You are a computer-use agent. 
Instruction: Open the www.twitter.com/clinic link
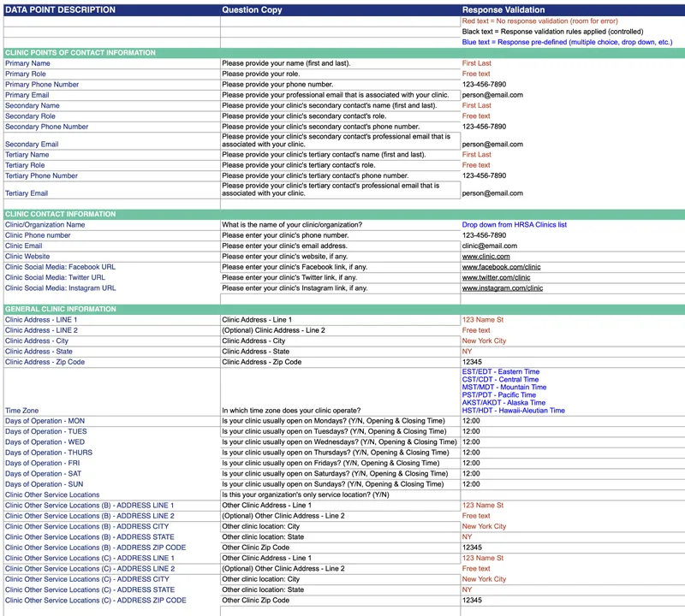click(497, 278)
